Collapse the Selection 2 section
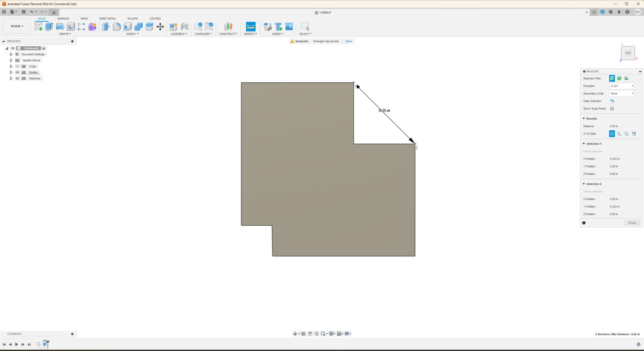 [584, 184]
